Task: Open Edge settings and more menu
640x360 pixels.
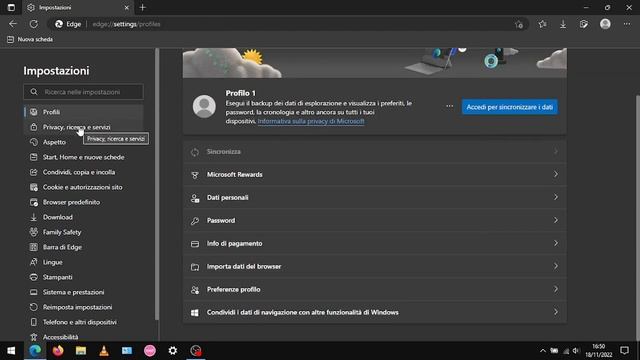Action: [x=627, y=24]
